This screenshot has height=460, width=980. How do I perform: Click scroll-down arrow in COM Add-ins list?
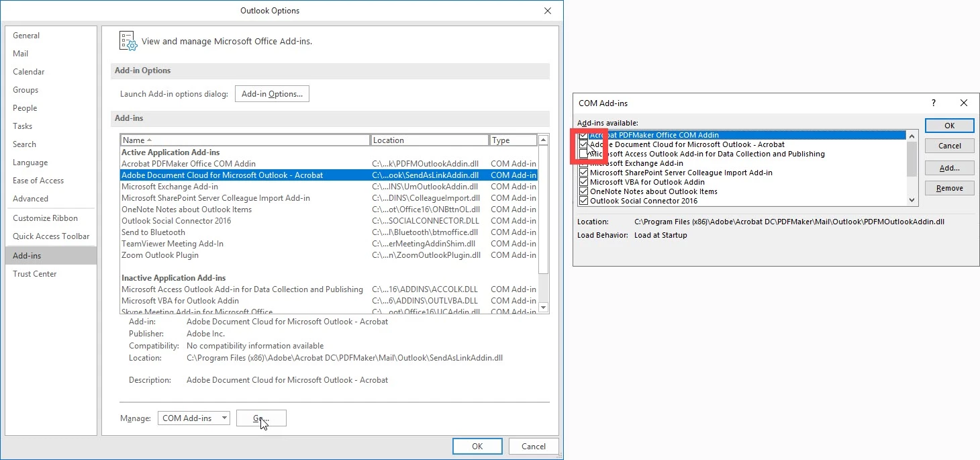coord(912,200)
